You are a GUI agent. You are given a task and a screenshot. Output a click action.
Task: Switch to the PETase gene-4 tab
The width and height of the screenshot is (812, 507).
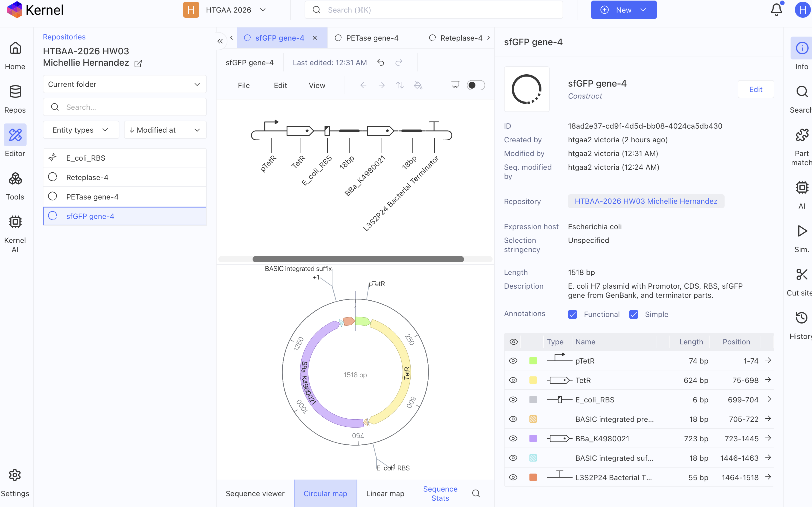point(372,38)
